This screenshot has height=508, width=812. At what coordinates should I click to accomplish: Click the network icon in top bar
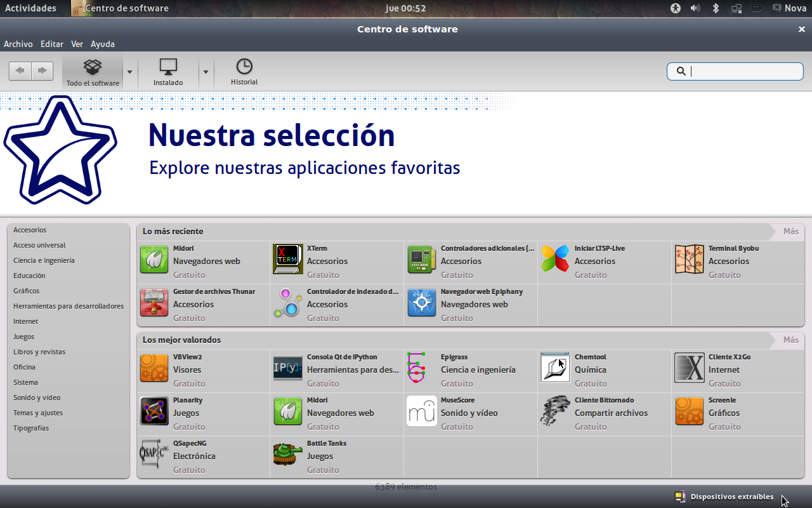click(737, 8)
